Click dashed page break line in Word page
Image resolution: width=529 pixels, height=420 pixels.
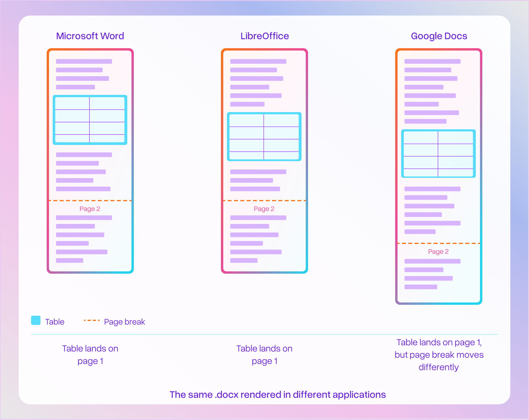(x=90, y=200)
